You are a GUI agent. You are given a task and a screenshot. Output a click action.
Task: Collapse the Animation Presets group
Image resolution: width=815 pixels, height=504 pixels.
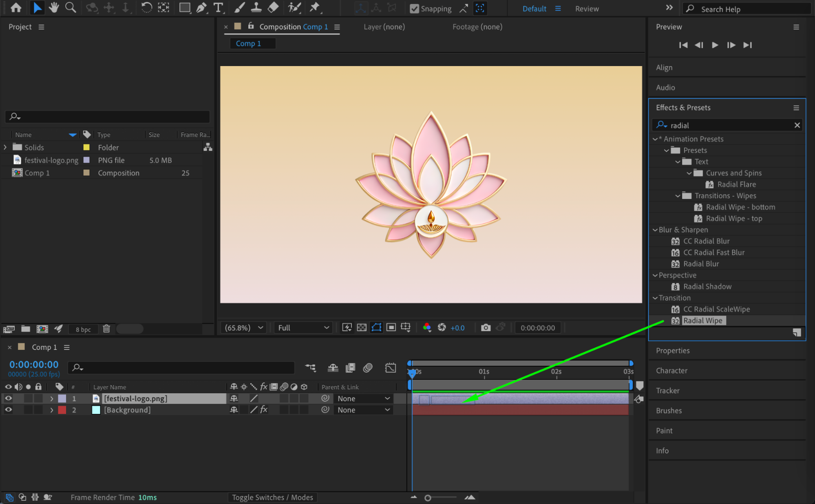coord(655,139)
